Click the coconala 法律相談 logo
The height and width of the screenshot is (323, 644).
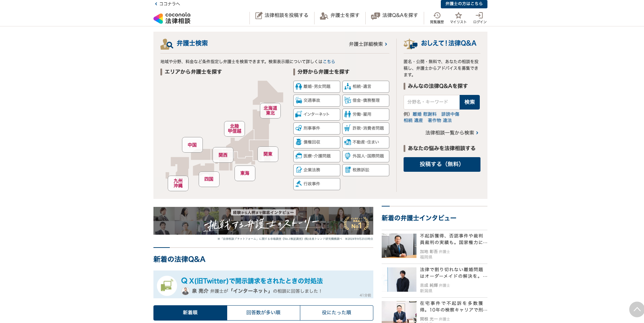(172, 18)
